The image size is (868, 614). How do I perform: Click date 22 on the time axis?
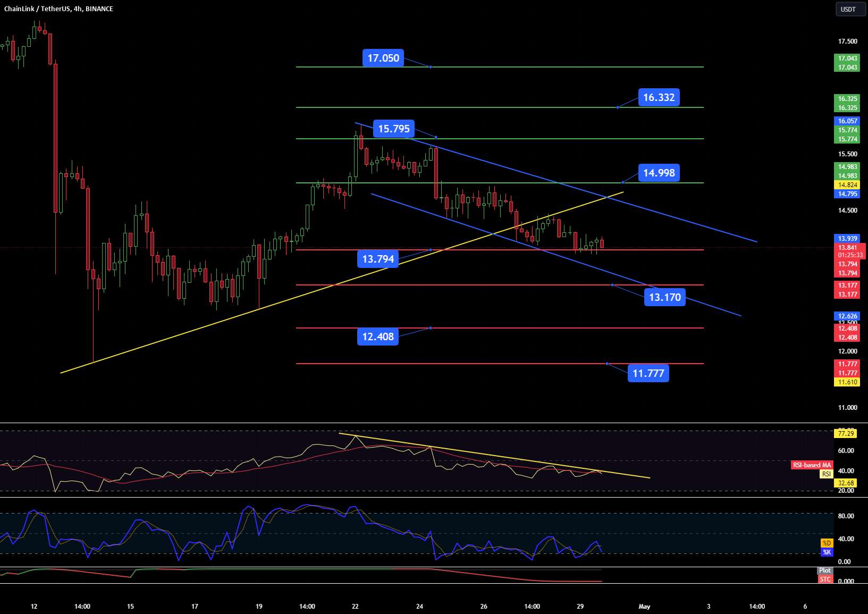pos(355,607)
